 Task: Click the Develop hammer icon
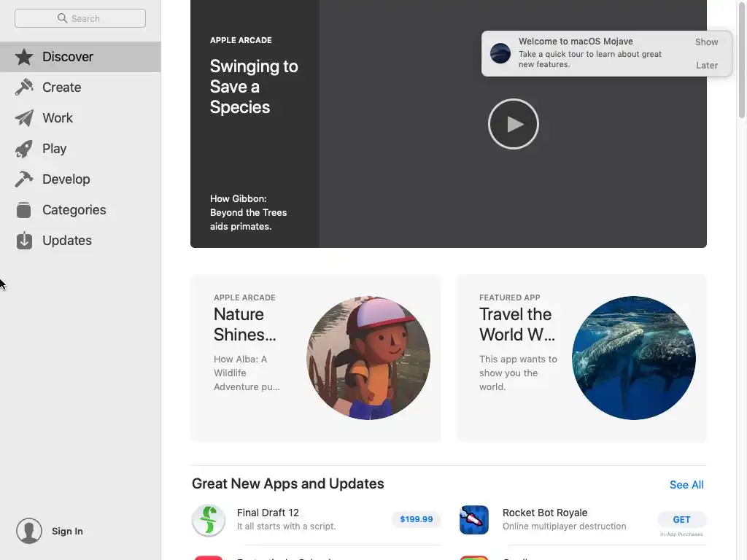[x=24, y=179]
